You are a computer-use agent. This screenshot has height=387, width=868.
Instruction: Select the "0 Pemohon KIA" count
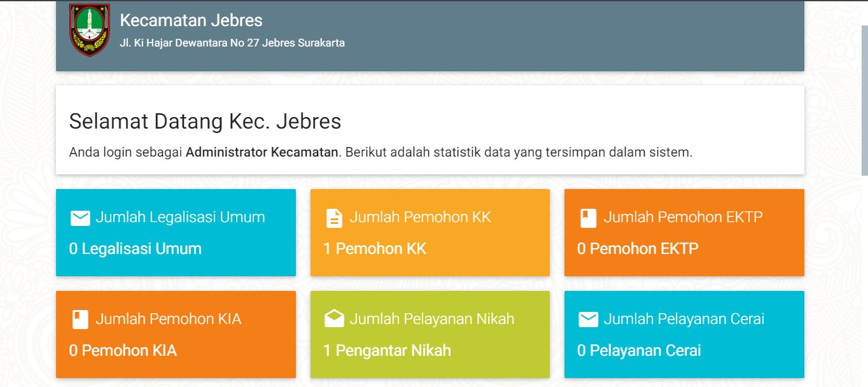(123, 350)
